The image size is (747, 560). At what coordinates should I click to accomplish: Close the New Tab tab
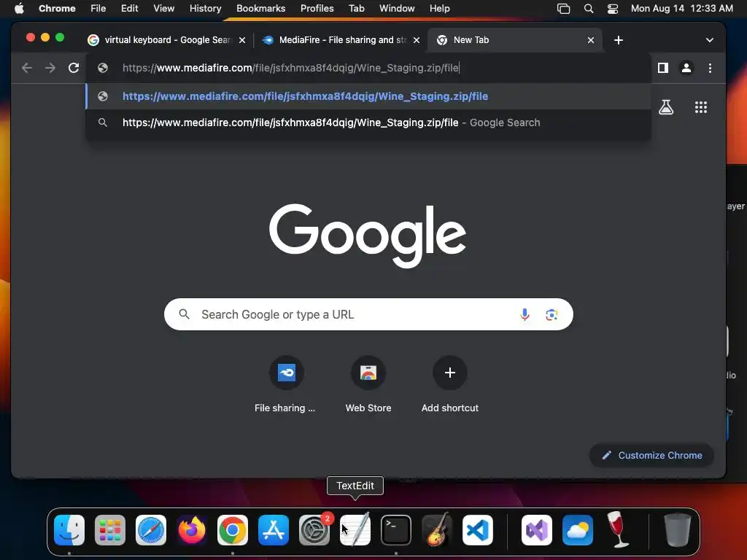point(591,41)
